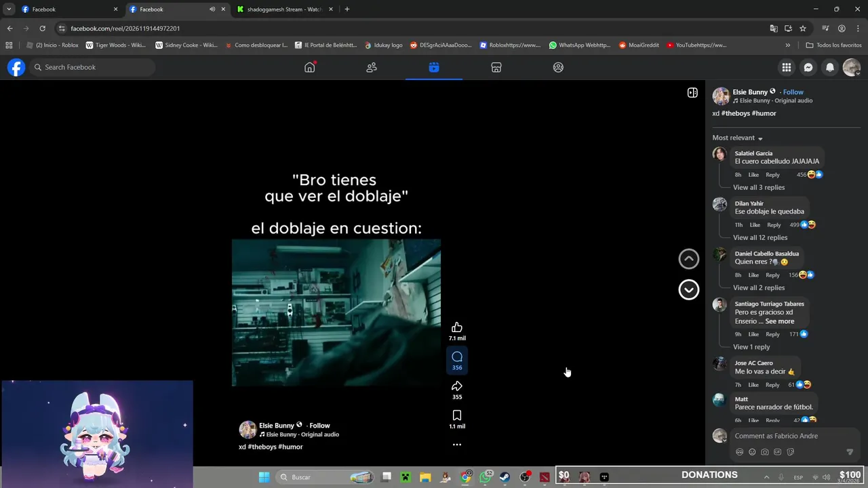
Task: Open the emoji picker in the comment box
Action: [752, 452]
